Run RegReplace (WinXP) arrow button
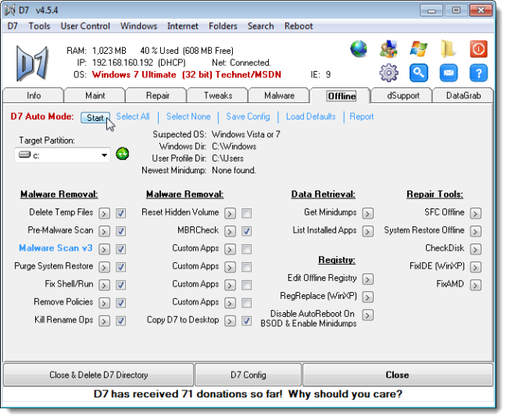This screenshot has height=420, width=508. 368,297
